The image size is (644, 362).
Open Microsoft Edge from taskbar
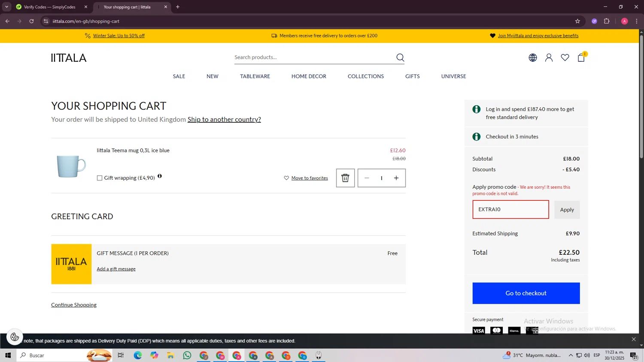click(x=137, y=356)
